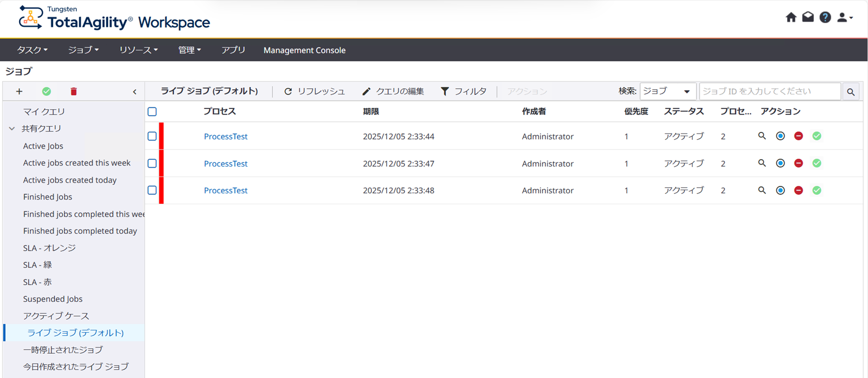Select the Finished Jobs query
868x378 pixels.
click(x=47, y=197)
